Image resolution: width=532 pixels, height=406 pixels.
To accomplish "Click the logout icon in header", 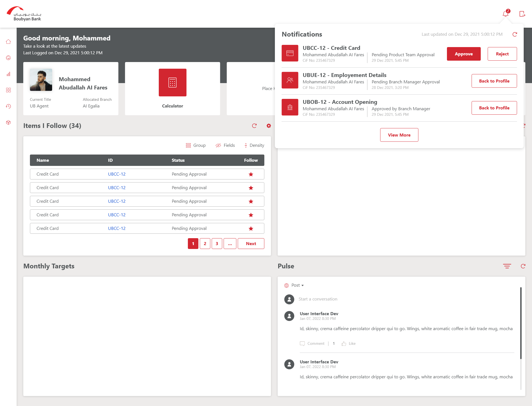I will click(522, 14).
